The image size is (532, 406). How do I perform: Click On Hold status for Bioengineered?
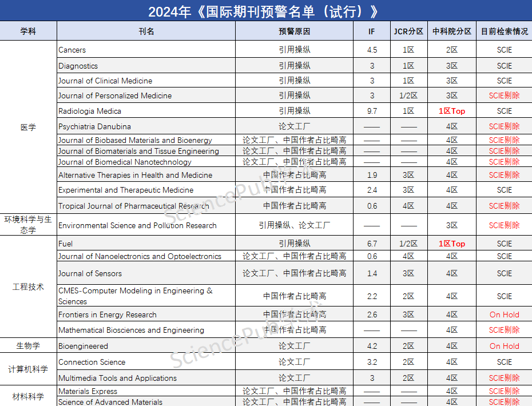[x=505, y=346]
